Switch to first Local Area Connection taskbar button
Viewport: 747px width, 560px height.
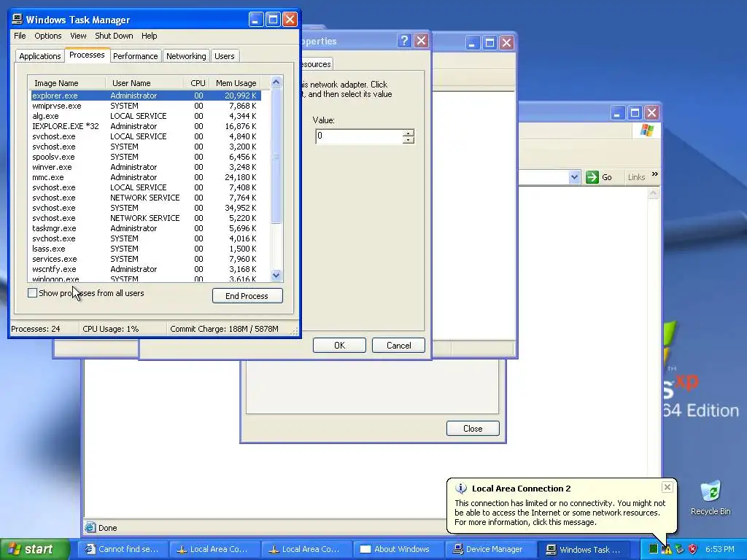[214, 549]
